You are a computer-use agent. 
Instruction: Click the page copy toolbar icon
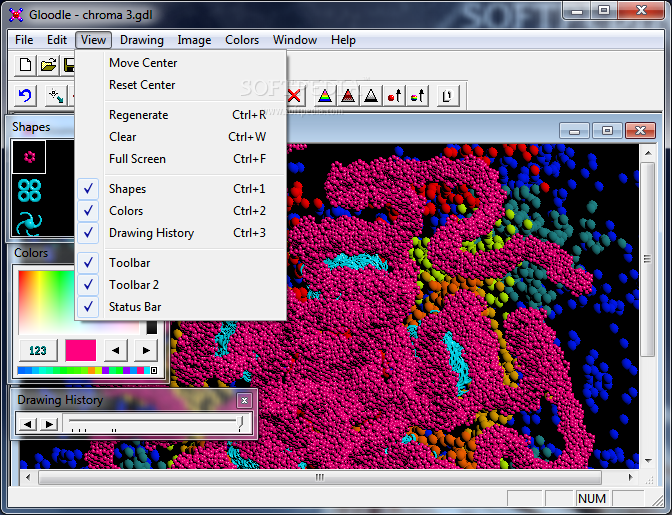point(448,96)
